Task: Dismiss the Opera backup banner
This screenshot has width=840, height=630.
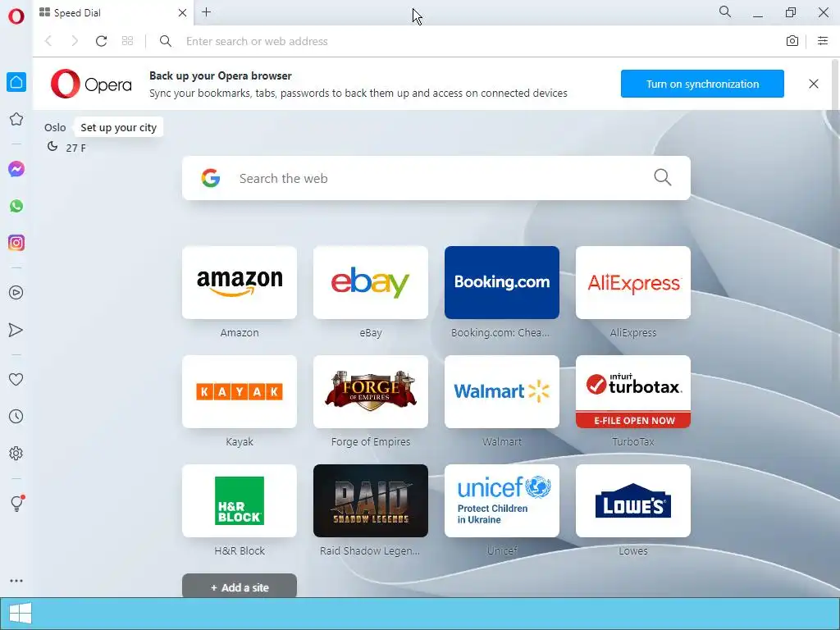Action: click(x=813, y=84)
